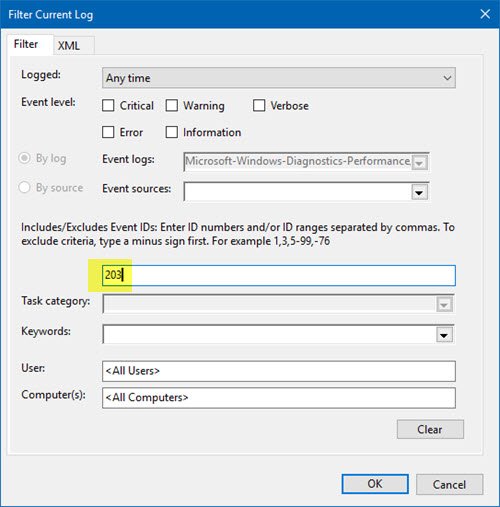This screenshot has height=507, width=500.
Task: Click the Computer(s) field showing All Computers
Action: tap(279, 398)
